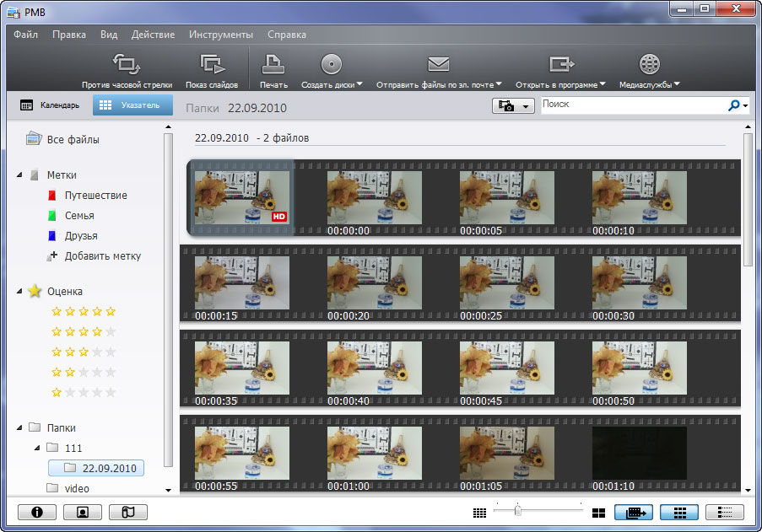Image resolution: width=762 pixels, height=532 pixels.
Task: Click in the Поиск input field
Action: [634, 105]
